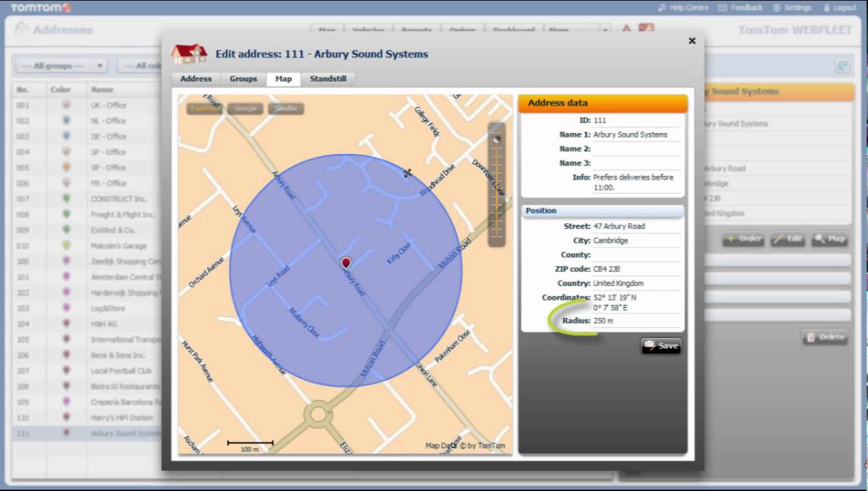Click the Order button in background panel
The width and height of the screenshot is (868, 491).
[x=743, y=239]
